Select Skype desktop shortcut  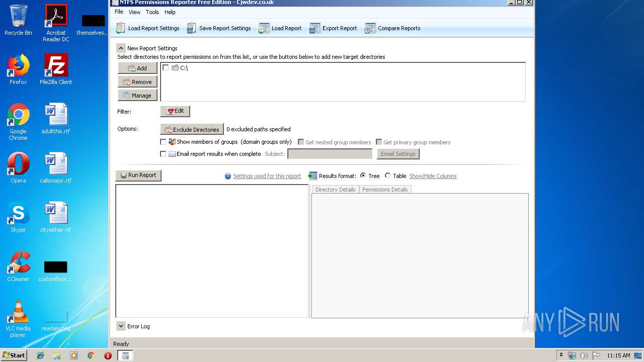click(18, 217)
